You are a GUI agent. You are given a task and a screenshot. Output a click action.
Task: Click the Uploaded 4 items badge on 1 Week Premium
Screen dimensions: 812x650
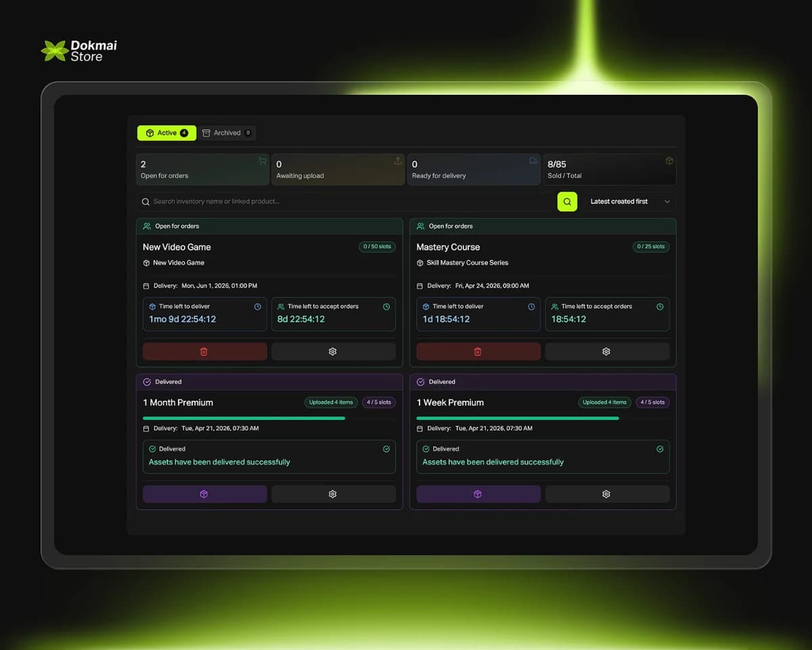[x=604, y=402]
